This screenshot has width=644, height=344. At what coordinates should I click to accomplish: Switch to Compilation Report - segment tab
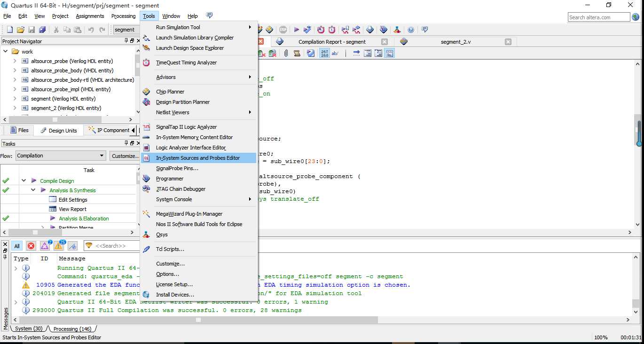(x=332, y=42)
